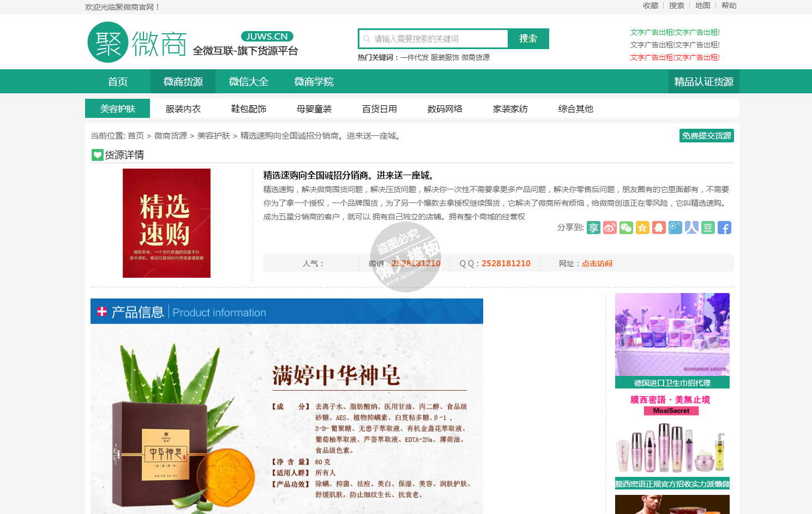Screen dimensions: 812x514
Task: Click the green heart icon beside 货源详情
Action: click(97, 155)
